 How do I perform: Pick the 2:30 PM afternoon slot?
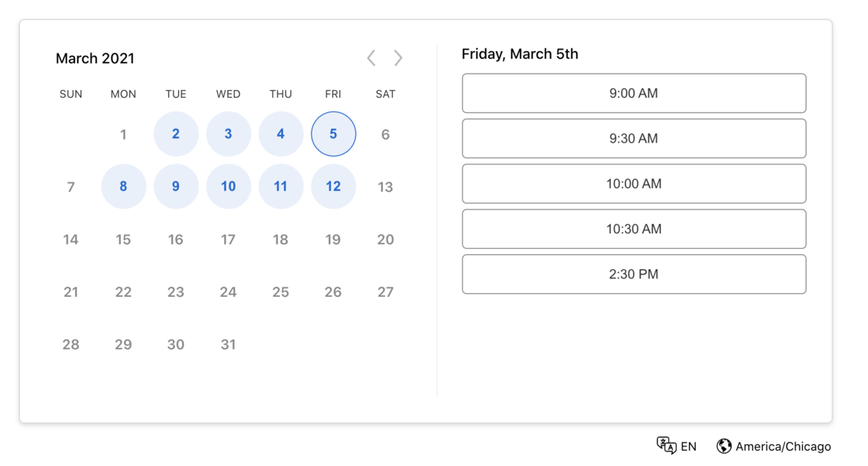click(x=633, y=274)
